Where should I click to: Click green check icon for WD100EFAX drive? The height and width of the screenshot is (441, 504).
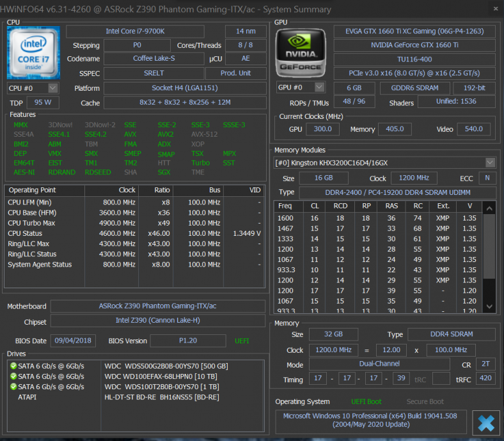point(13,376)
